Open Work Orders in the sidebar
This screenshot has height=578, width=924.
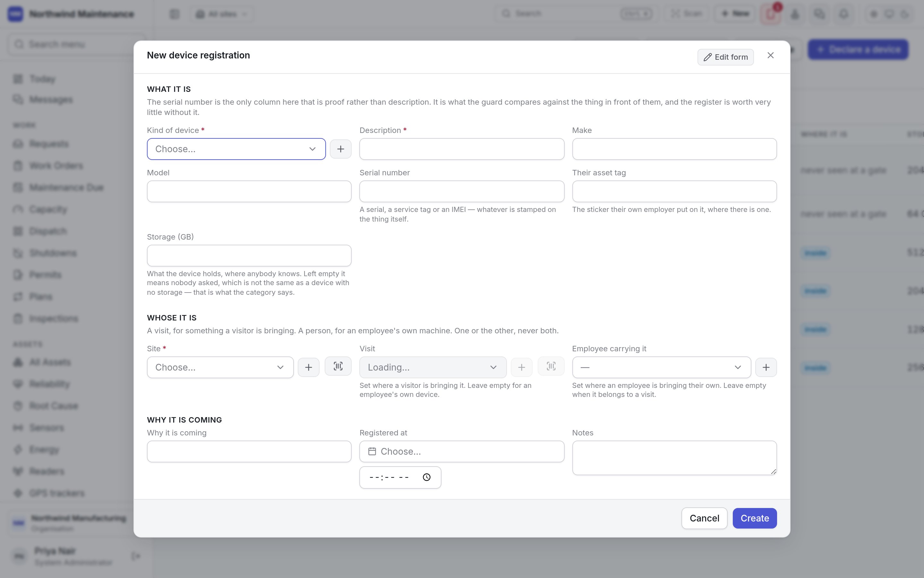click(56, 166)
